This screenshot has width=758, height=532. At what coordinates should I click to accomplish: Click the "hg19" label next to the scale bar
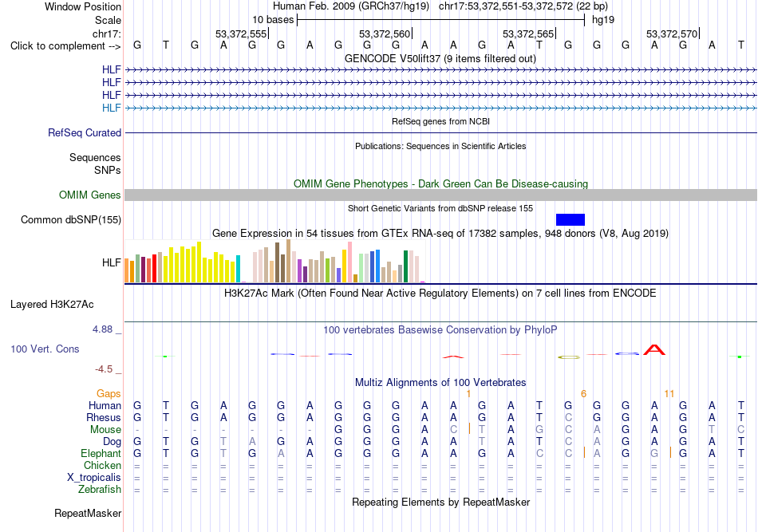click(x=603, y=20)
